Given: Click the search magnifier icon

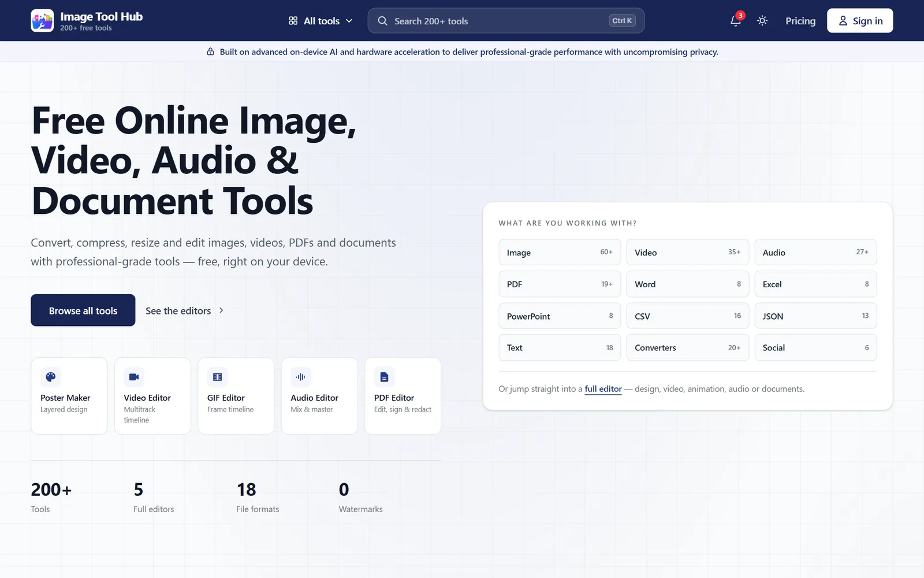Looking at the screenshot, I should [x=382, y=21].
